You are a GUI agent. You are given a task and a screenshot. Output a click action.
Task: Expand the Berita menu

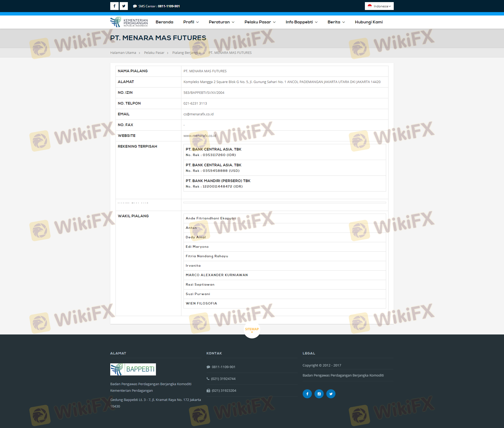(336, 22)
